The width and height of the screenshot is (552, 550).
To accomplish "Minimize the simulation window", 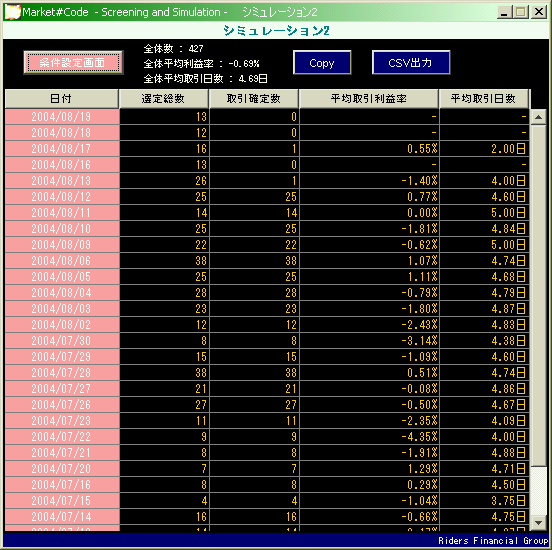I will coord(504,12).
